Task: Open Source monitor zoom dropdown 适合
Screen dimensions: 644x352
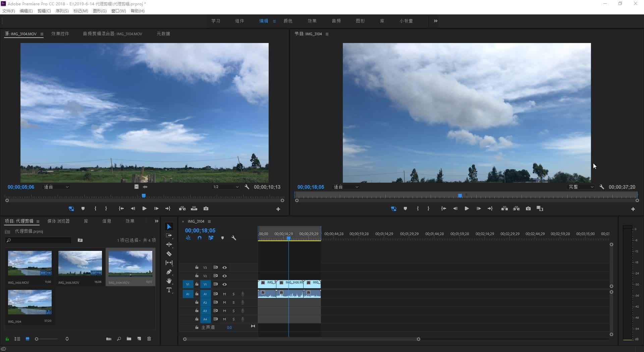Action: pos(56,187)
